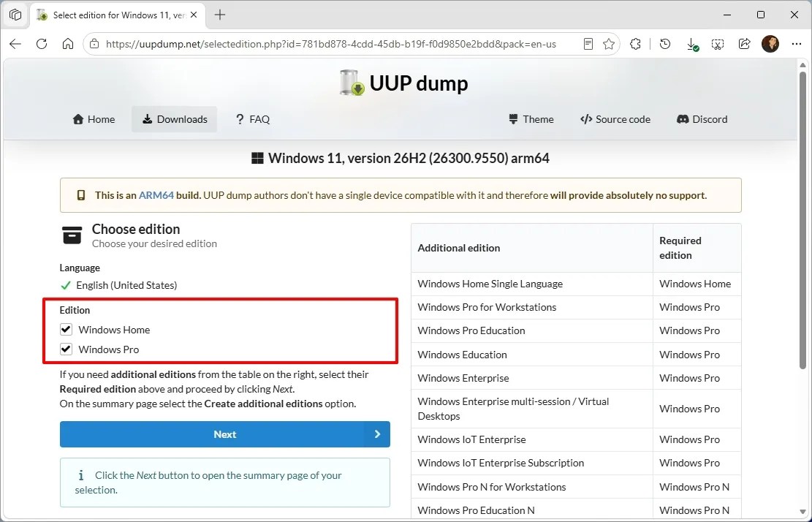Uncheck the Windows Home edition checkbox
The width and height of the screenshot is (812, 522).
pos(66,329)
